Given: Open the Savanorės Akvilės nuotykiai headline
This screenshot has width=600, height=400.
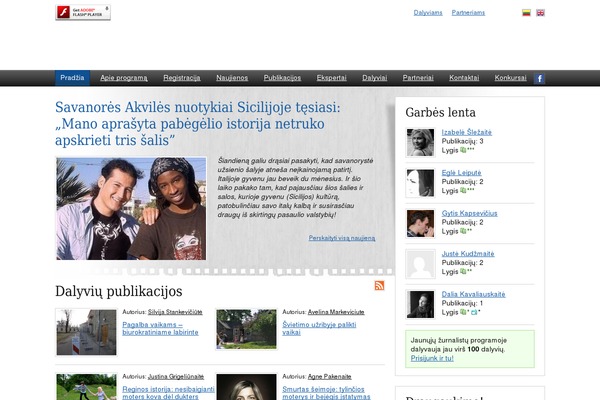Looking at the screenshot, I should point(197,124).
